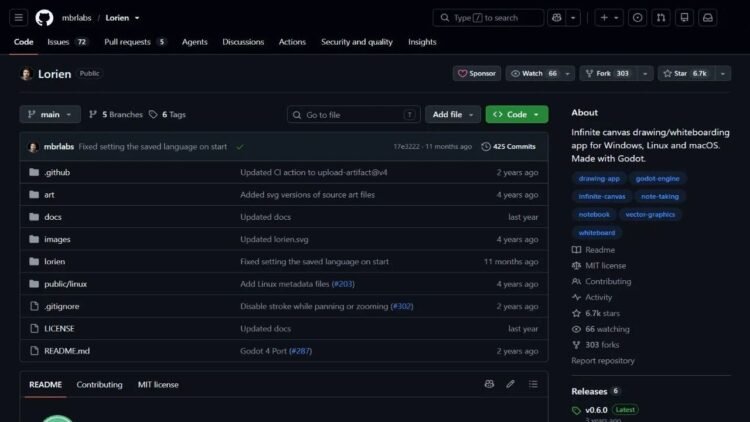Open the hamburger navigation menu

pyautogui.click(x=18, y=18)
